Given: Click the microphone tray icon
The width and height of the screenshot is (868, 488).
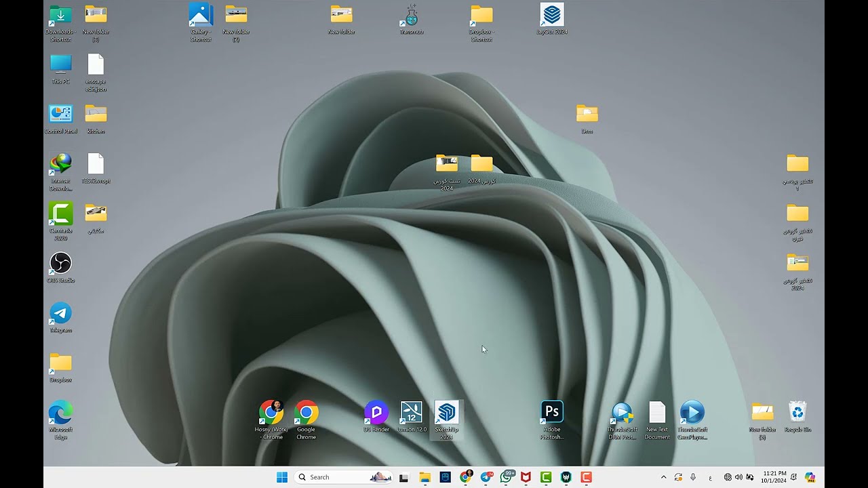Looking at the screenshot, I should (693, 477).
